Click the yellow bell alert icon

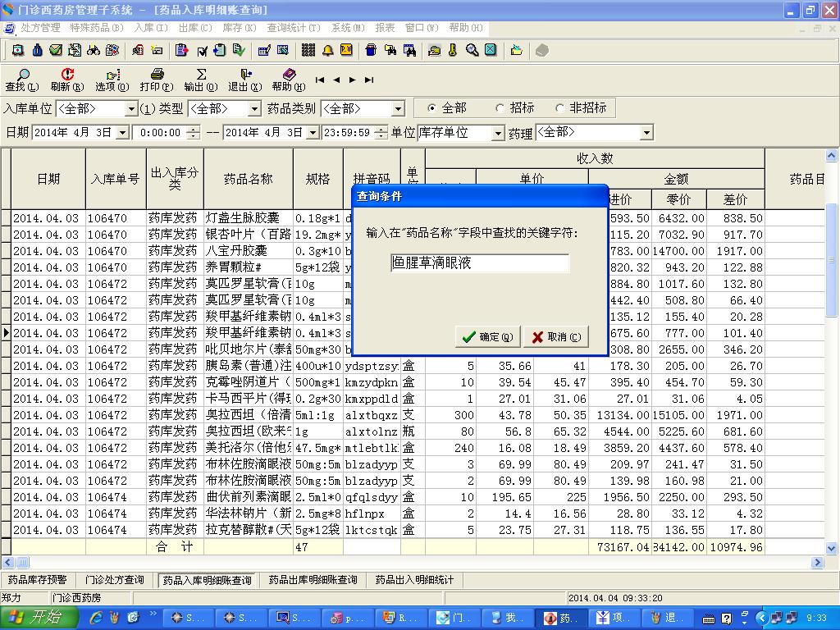pyautogui.click(x=327, y=51)
